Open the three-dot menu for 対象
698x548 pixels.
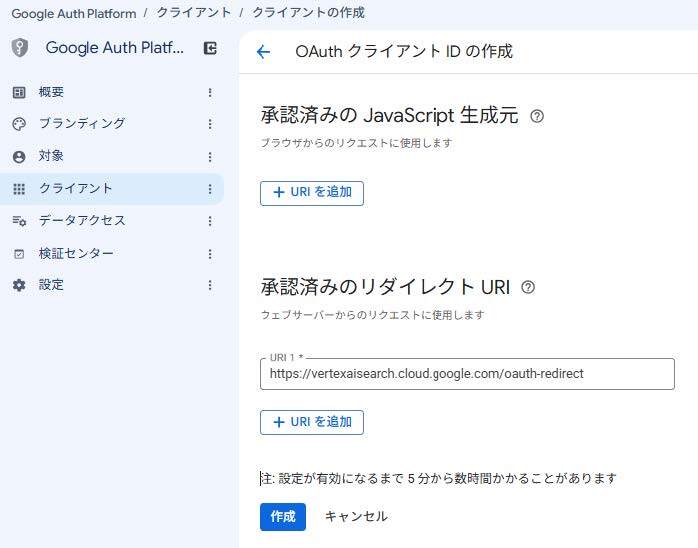coord(210,157)
